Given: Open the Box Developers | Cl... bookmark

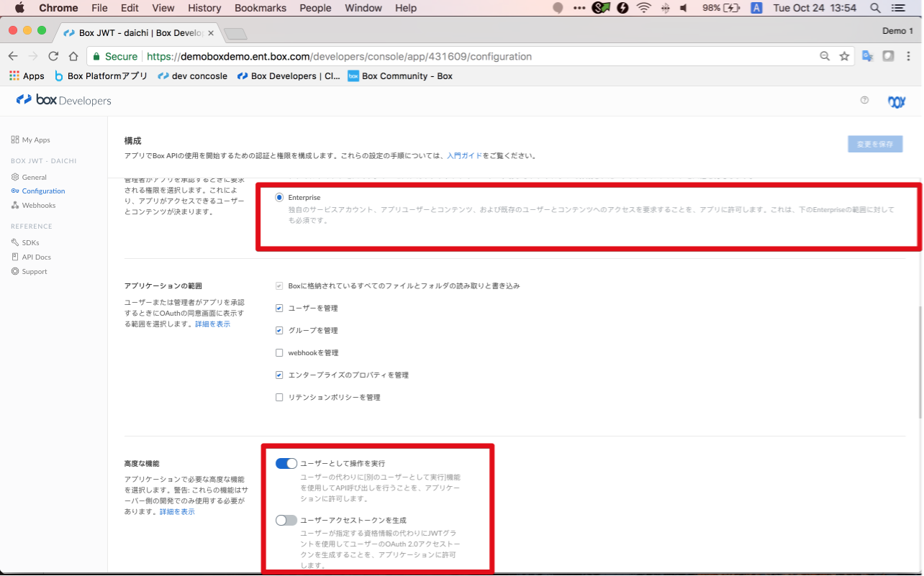Looking at the screenshot, I should [x=289, y=76].
